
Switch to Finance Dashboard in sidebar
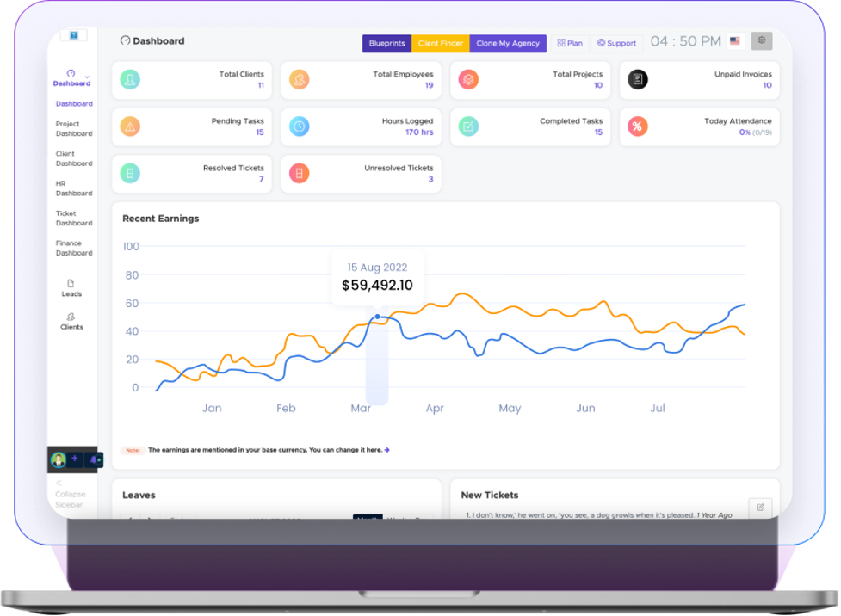[x=74, y=249]
